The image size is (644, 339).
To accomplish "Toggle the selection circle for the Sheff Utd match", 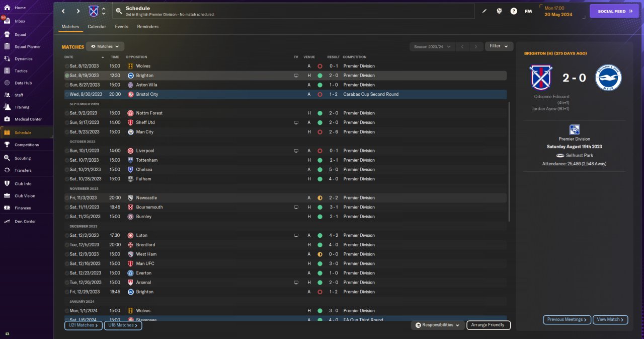I will 67,122.
